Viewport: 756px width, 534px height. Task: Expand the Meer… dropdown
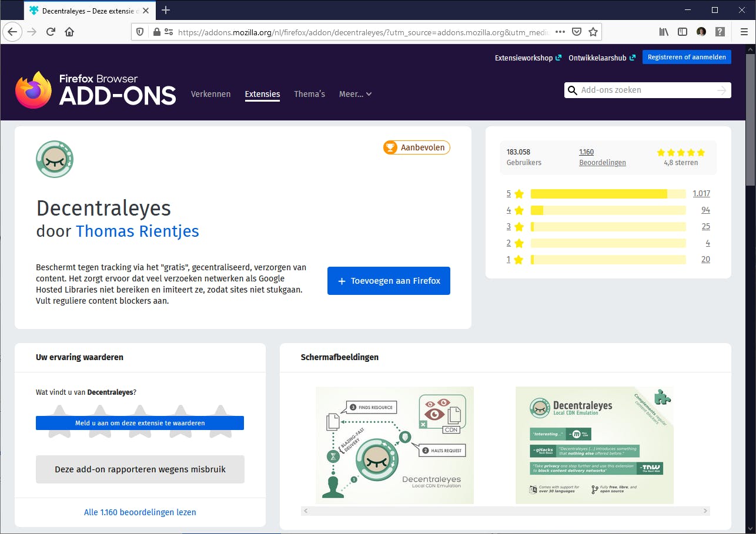point(356,94)
